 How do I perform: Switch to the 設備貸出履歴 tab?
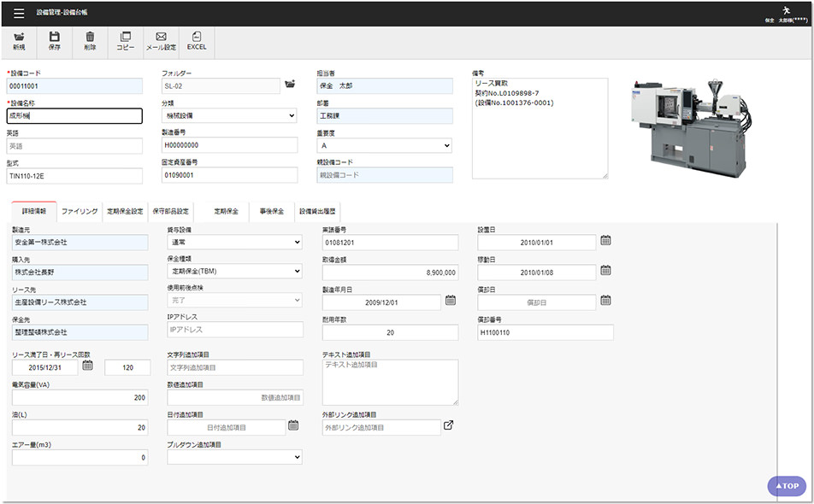(x=318, y=212)
